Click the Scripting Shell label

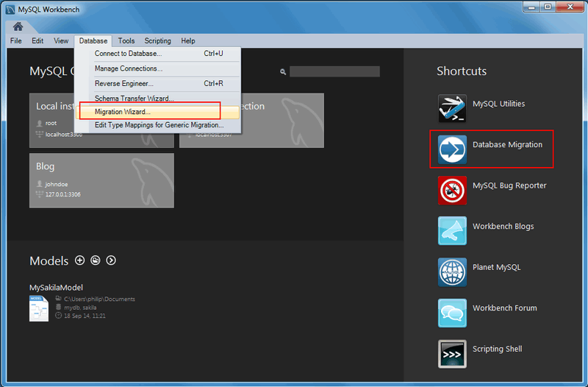coord(498,349)
